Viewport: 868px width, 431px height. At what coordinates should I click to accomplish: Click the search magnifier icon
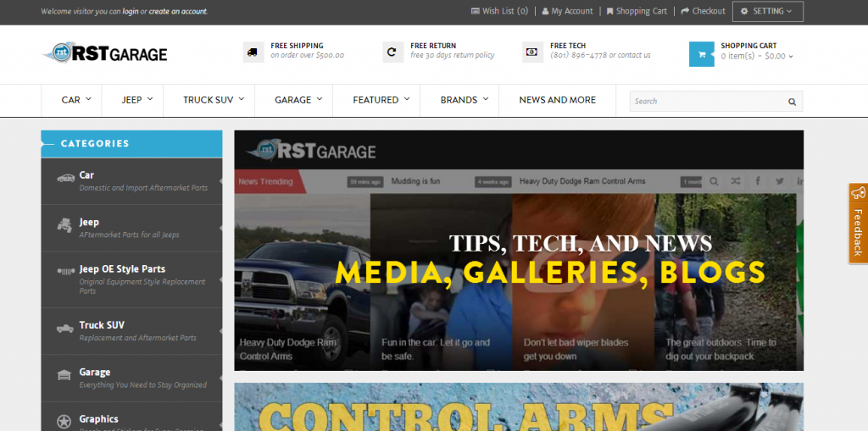(x=793, y=102)
